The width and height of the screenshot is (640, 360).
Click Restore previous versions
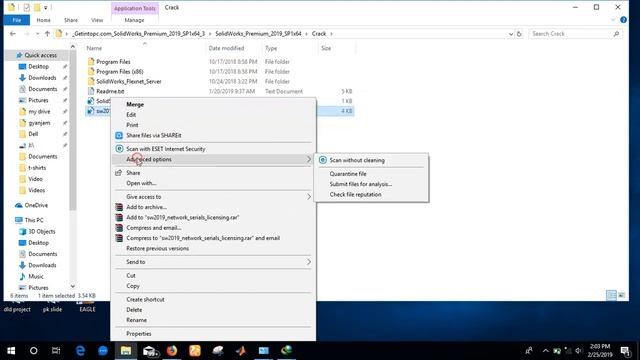157,248
